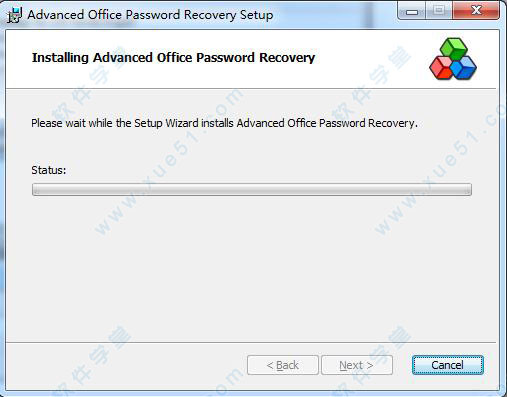Click the blue cube in the logo

tap(464, 68)
